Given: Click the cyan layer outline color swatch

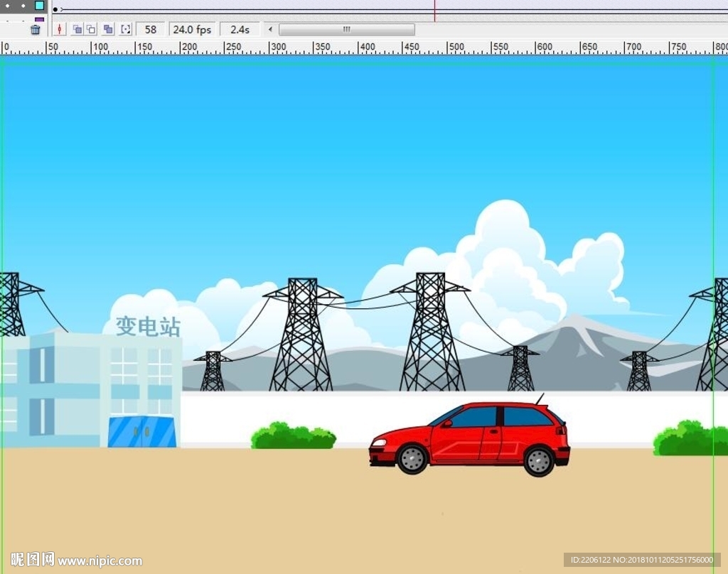Looking at the screenshot, I should tap(39, 5).
